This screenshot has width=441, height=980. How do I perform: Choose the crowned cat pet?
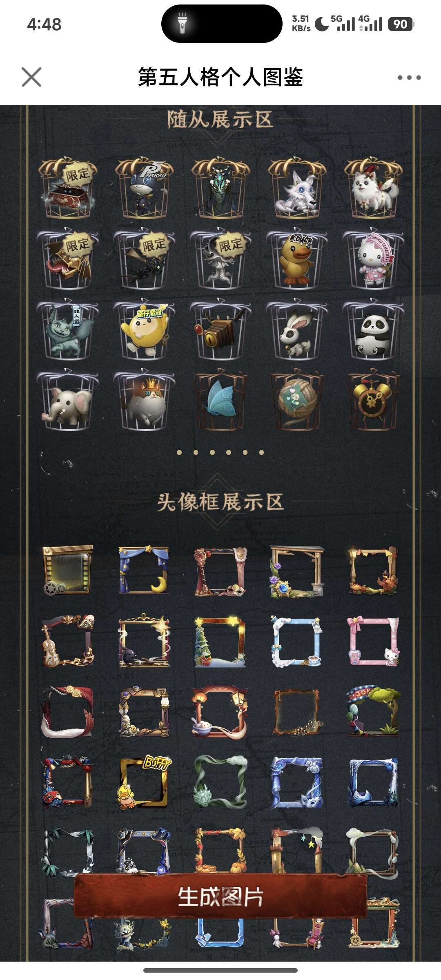(x=144, y=400)
